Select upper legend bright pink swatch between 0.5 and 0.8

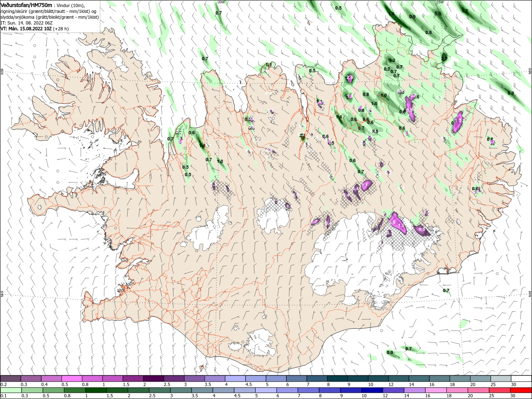coord(71,379)
